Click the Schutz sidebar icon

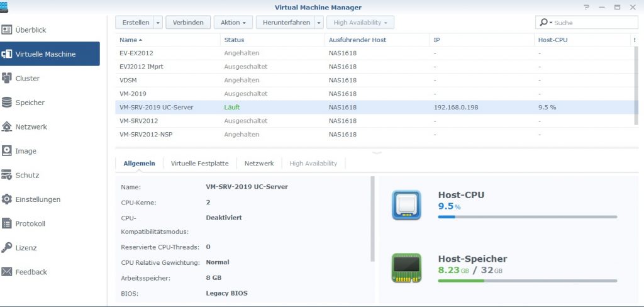coord(6,175)
